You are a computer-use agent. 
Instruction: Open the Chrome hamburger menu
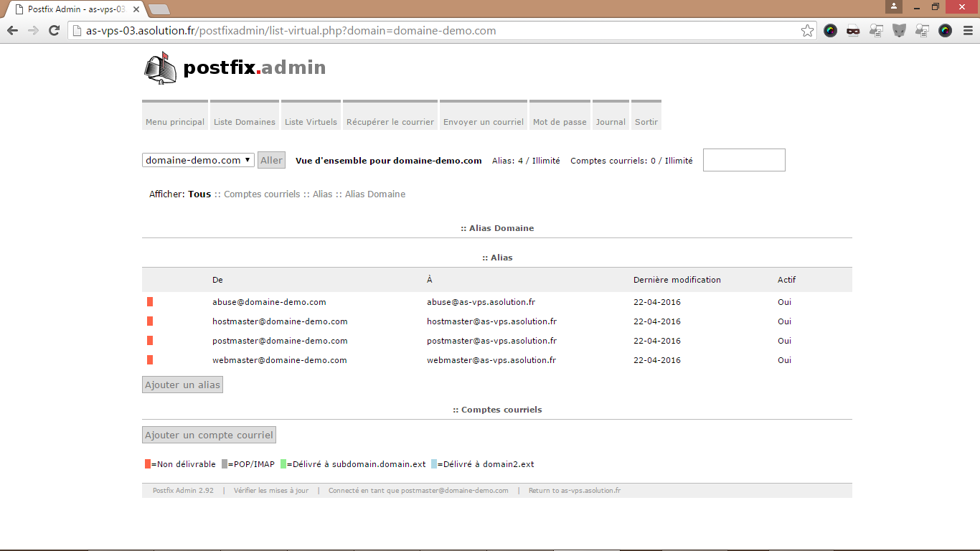pyautogui.click(x=968, y=31)
